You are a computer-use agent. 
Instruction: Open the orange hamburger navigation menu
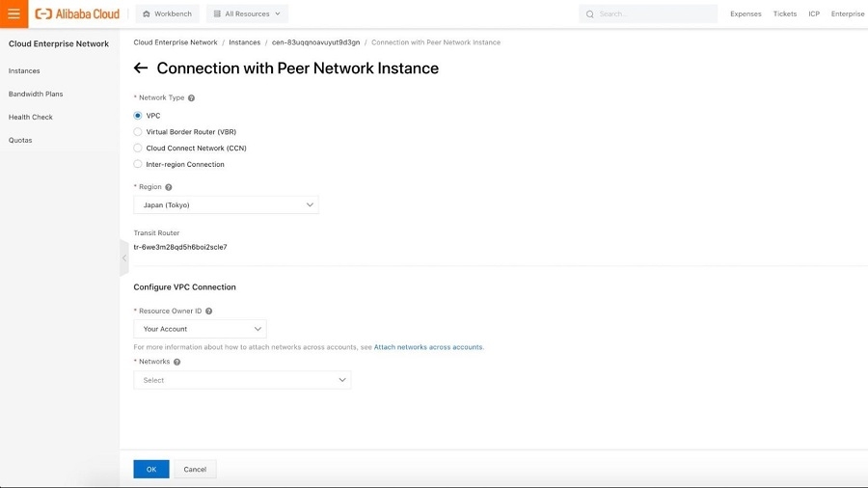pyautogui.click(x=14, y=14)
